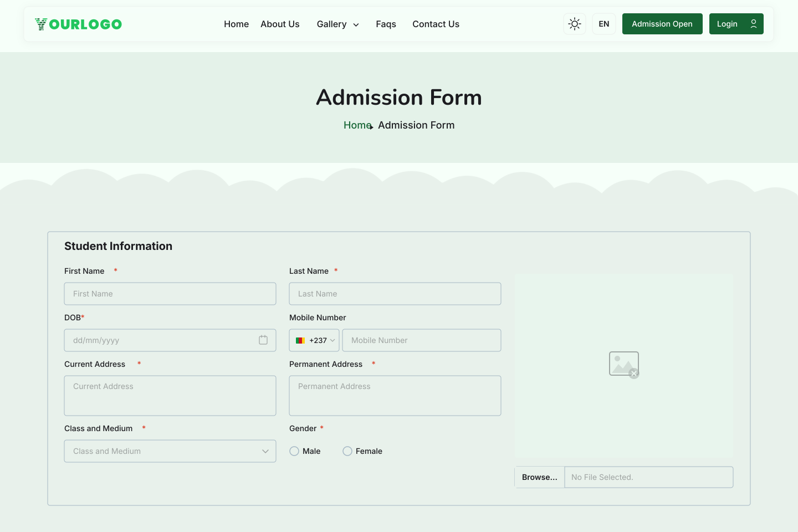798x532 pixels.
Task: Open the About Us page
Action: tap(280, 24)
